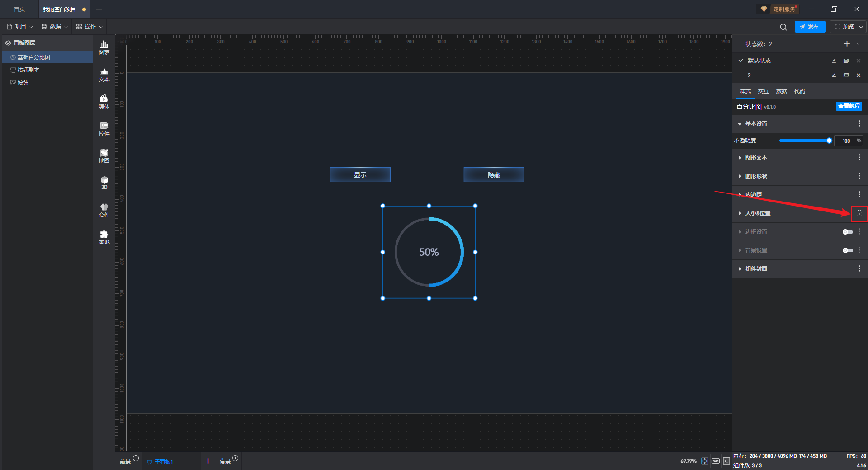Image resolution: width=868 pixels, height=470 pixels.
Task: Open the 套件 kit components panel
Action: pos(104,210)
